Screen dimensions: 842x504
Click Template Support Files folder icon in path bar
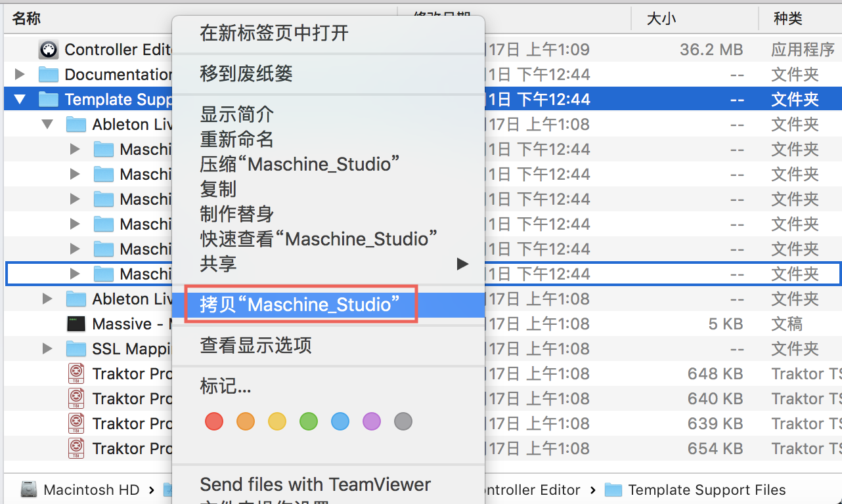(x=613, y=490)
